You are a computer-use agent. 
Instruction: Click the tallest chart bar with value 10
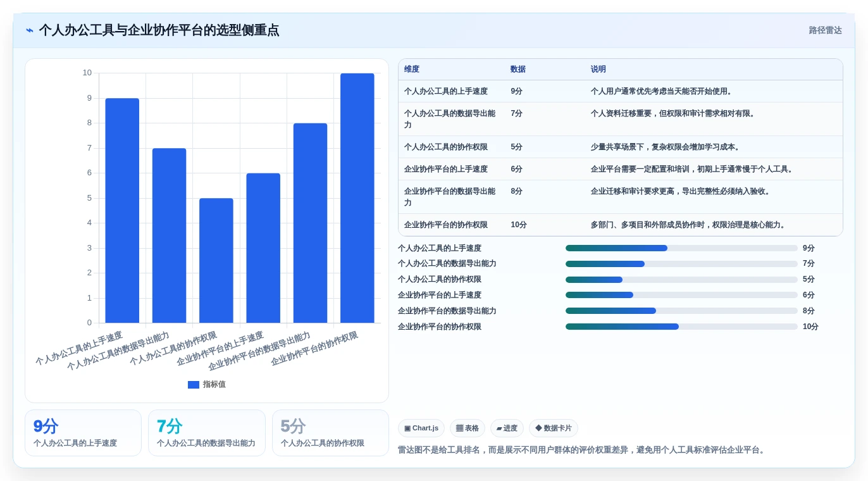pyautogui.click(x=357, y=198)
